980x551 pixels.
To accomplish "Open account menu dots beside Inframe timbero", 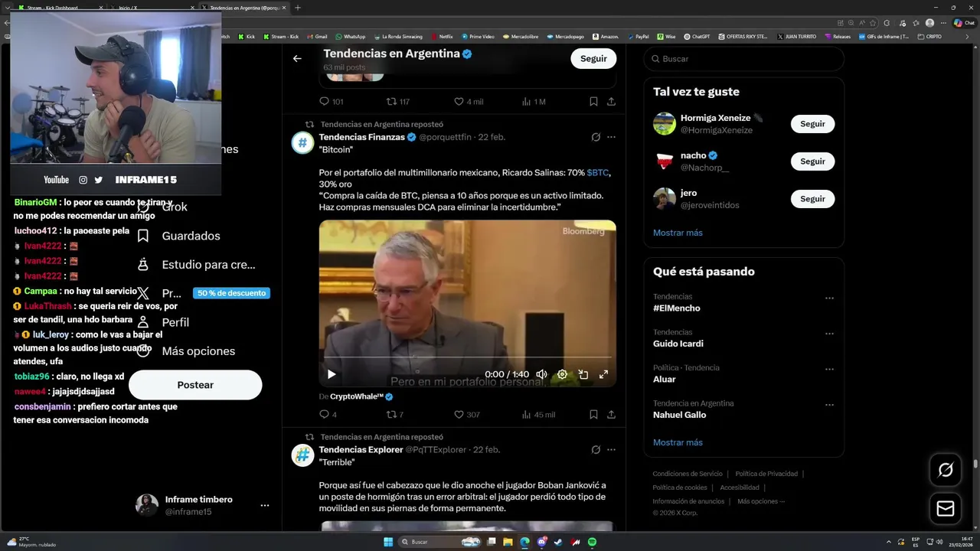I will 264,506.
